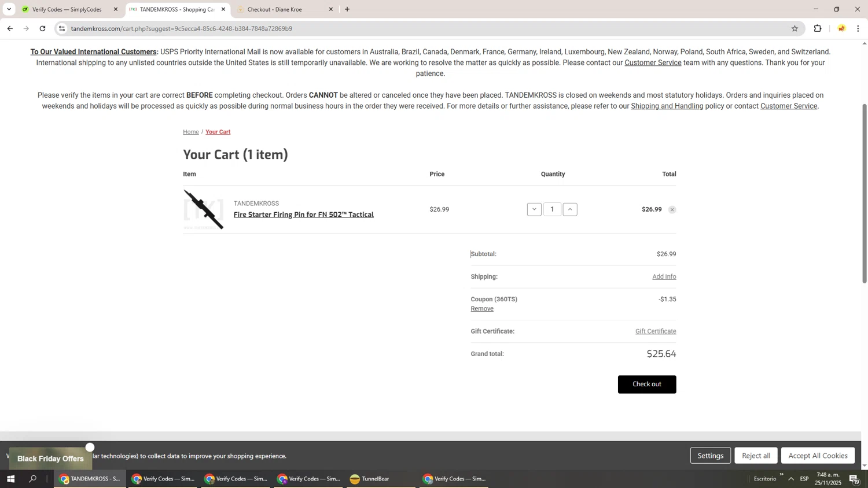The image size is (868, 488).
Task: Open site information icon in address bar
Action: (x=62, y=28)
